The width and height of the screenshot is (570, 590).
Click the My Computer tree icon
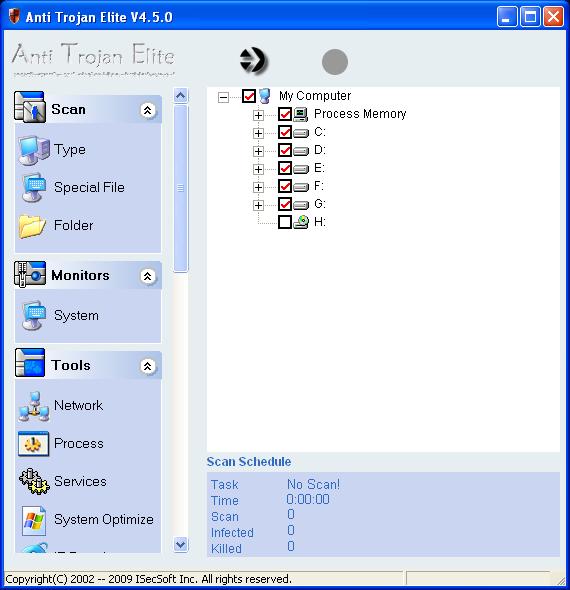(x=265, y=96)
